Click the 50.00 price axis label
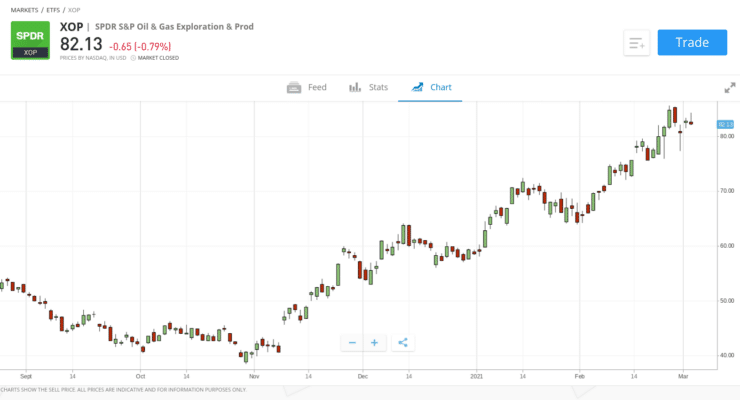The height and width of the screenshot is (400, 740). [x=727, y=300]
